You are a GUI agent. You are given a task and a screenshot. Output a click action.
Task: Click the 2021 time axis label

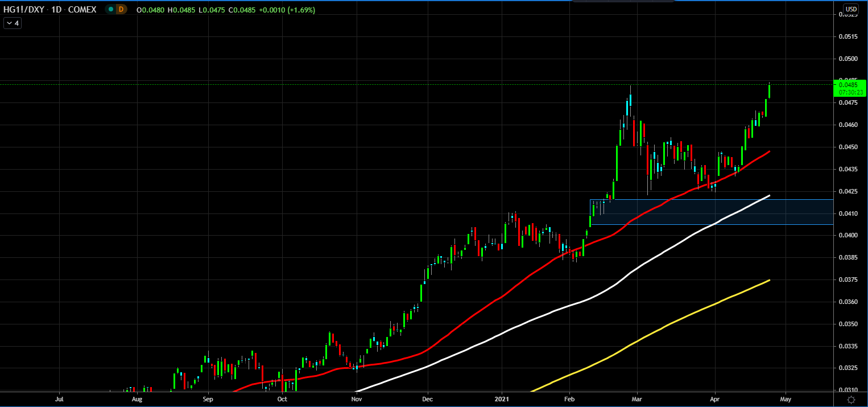(502, 400)
